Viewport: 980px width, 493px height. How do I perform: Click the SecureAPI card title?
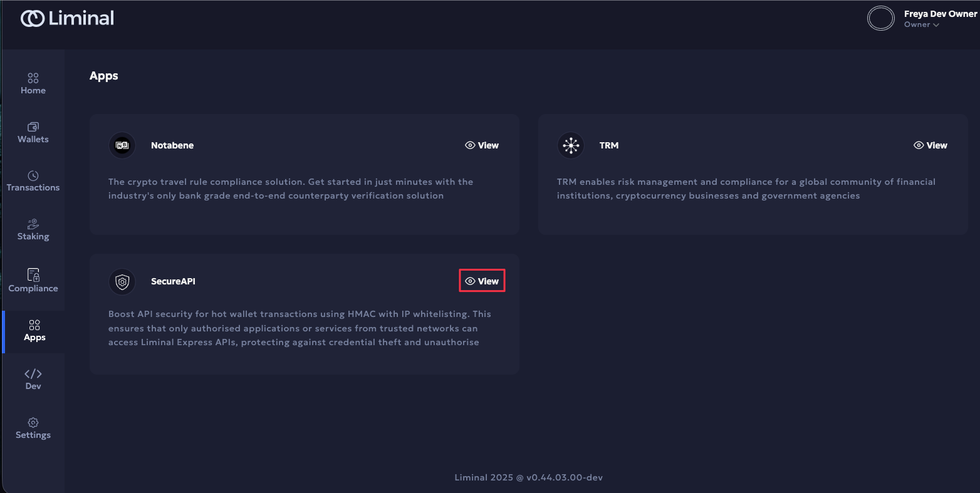[173, 281]
